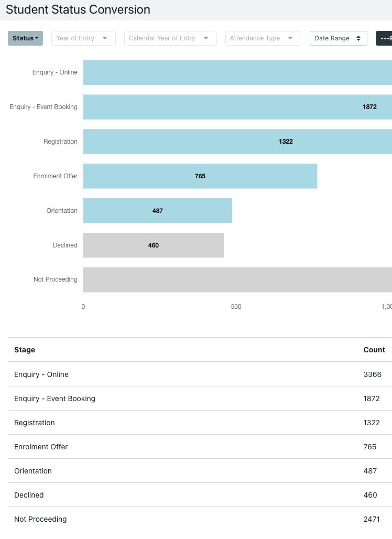Open the Calendar Year of Entry dropdown
This screenshot has width=392, height=539.
click(170, 38)
